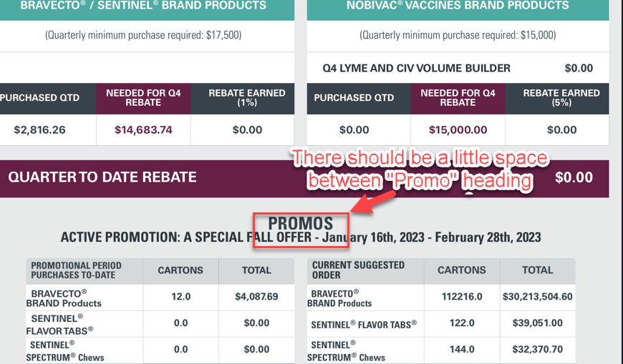Click the $2,816.26 purchased QTD amount

pyautogui.click(x=39, y=130)
